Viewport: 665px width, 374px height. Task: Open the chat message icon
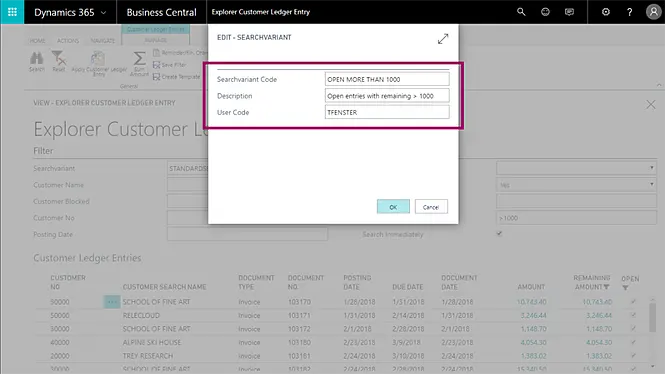click(569, 12)
